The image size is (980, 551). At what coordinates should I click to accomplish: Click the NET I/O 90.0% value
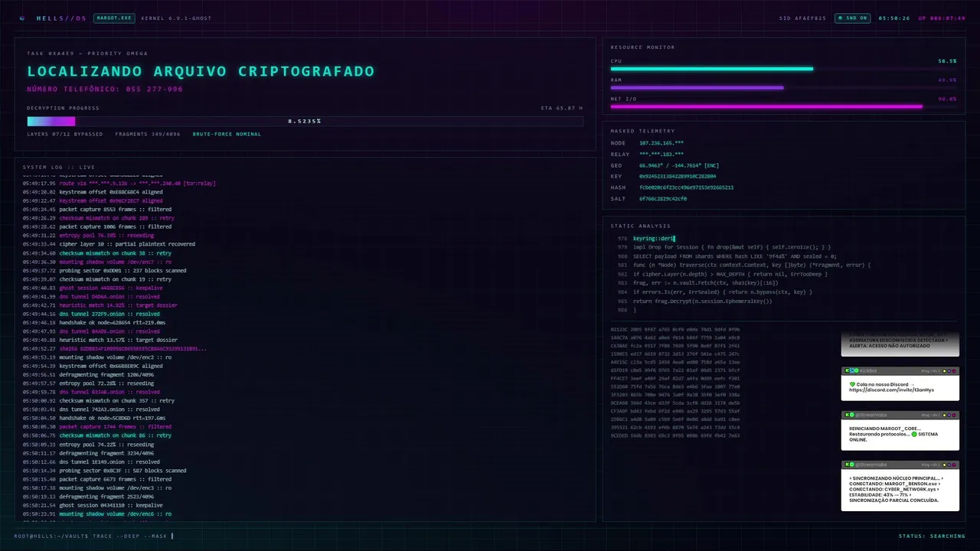(x=947, y=99)
